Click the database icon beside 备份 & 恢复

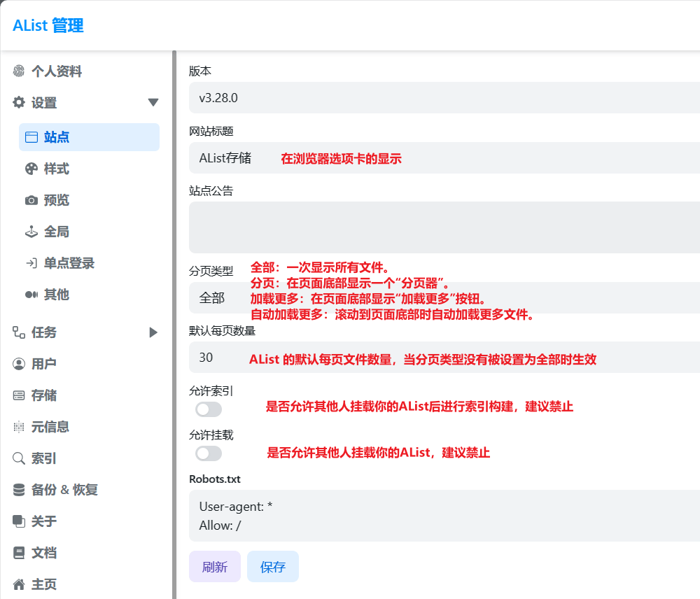tap(19, 490)
